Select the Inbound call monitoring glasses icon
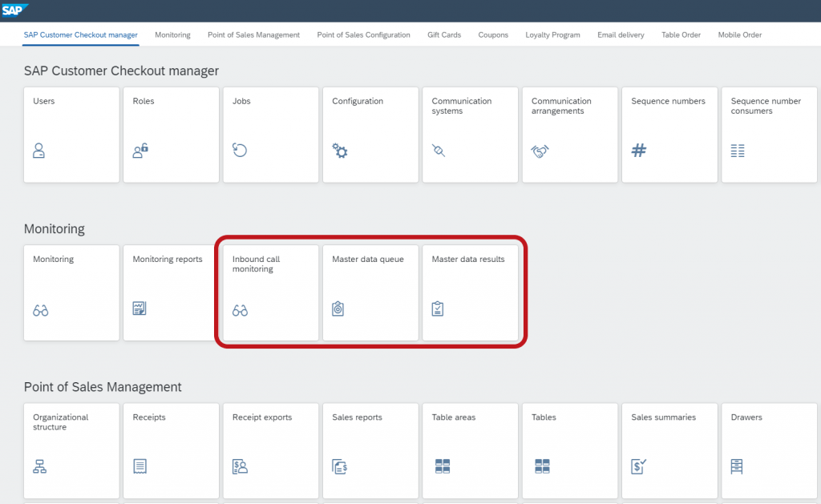 [240, 310]
